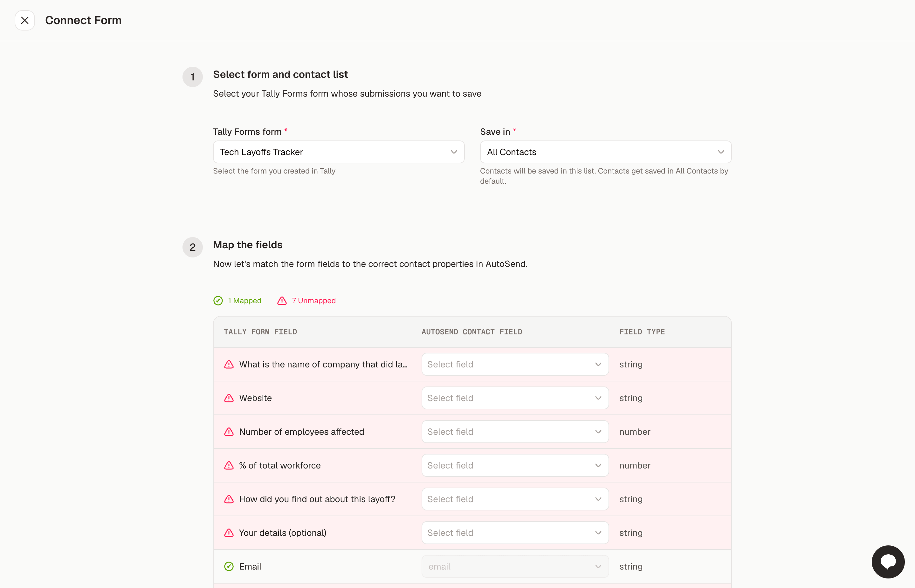Viewport: 915px width, 588px height.
Task: Click the disabled email dropdown on Email row
Action: click(515, 566)
